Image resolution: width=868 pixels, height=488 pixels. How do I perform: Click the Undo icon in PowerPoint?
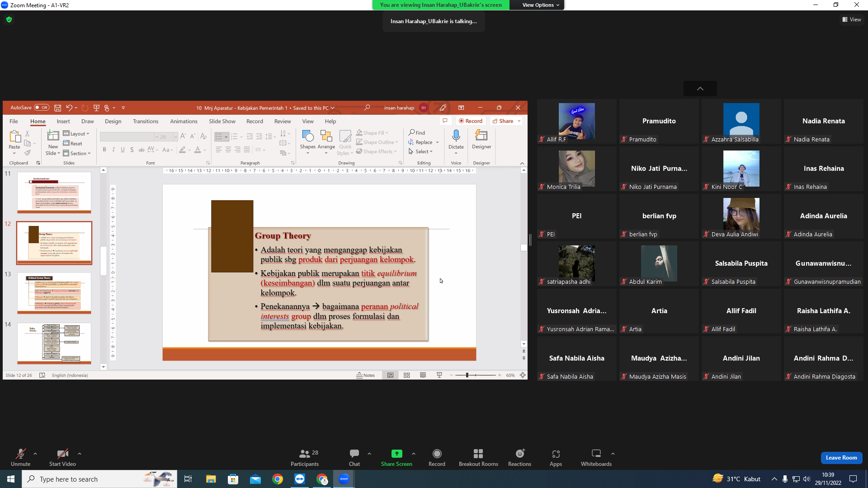click(x=69, y=108)
